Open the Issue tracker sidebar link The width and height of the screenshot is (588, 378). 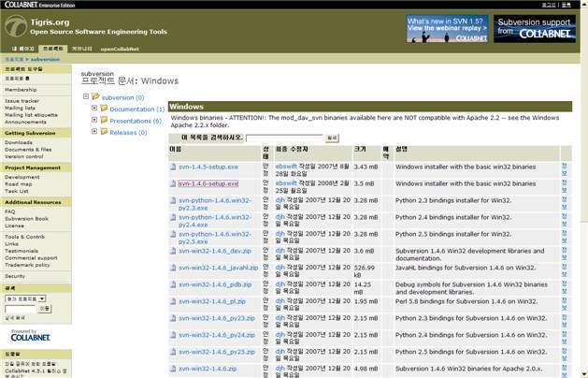point(22,101)
